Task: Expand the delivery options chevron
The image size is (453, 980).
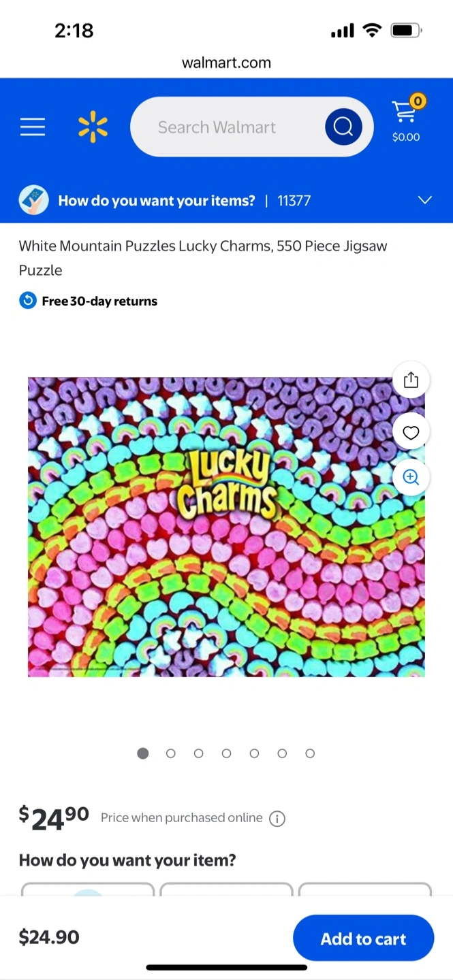Action: point(425,200)
